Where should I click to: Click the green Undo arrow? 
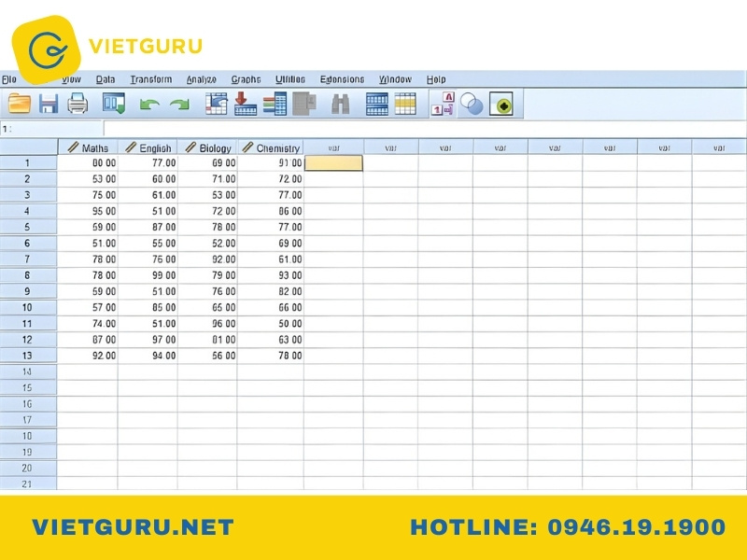coord(149,105)
